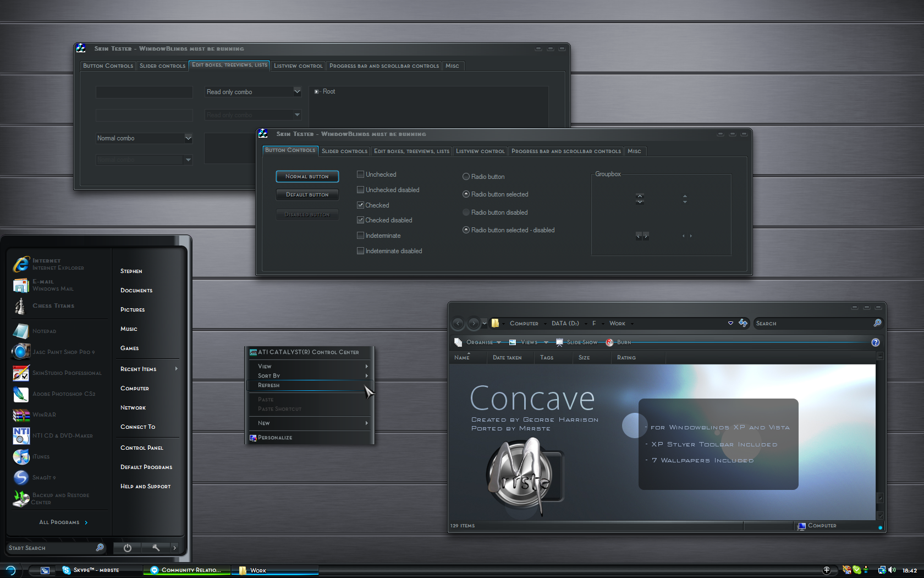This screenshot has width=924, height=578.
Task: Toggle the Checked checkbox
Action: (x=361, y=205)
